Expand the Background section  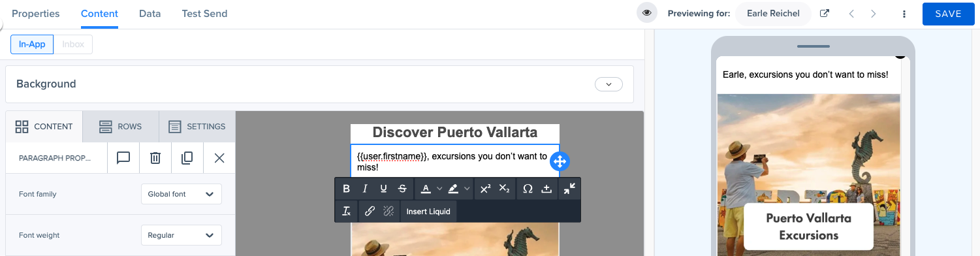point(609,84)
